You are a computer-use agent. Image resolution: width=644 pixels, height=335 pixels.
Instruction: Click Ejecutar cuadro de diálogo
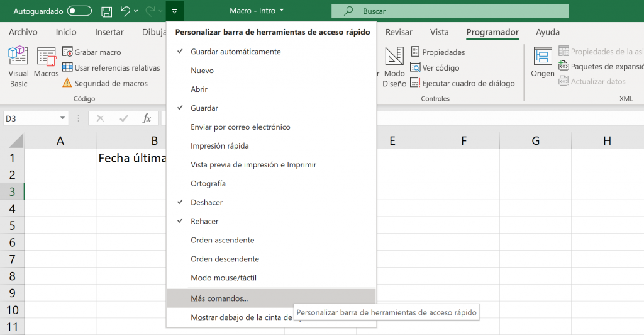pyautogui.click(x=462, y=83)
